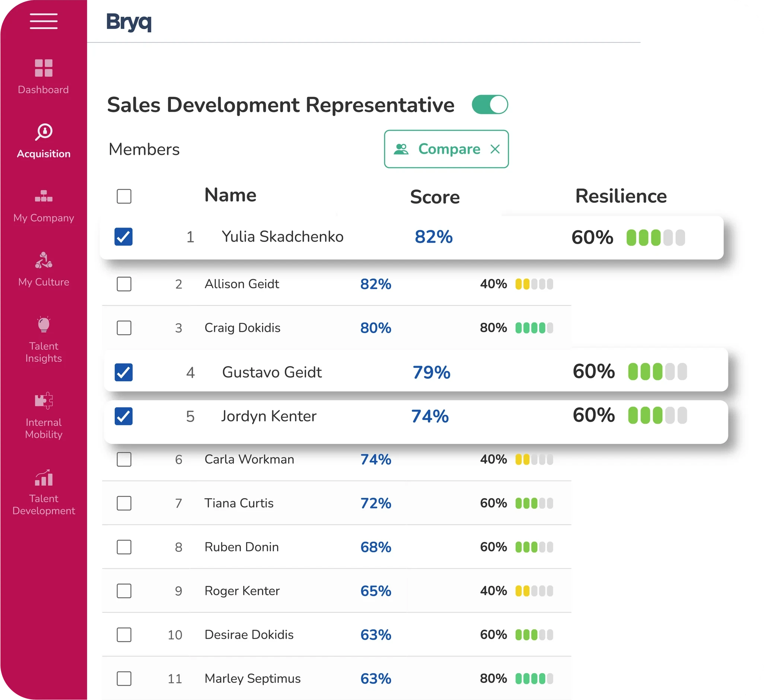This screenshot has height=700, width=764.
Task: Click the people icon in Compare
Action: click(401, 149)
